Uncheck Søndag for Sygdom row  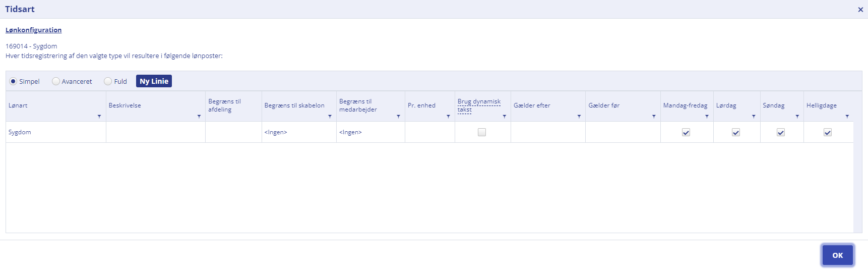click(x=781, y=132)
